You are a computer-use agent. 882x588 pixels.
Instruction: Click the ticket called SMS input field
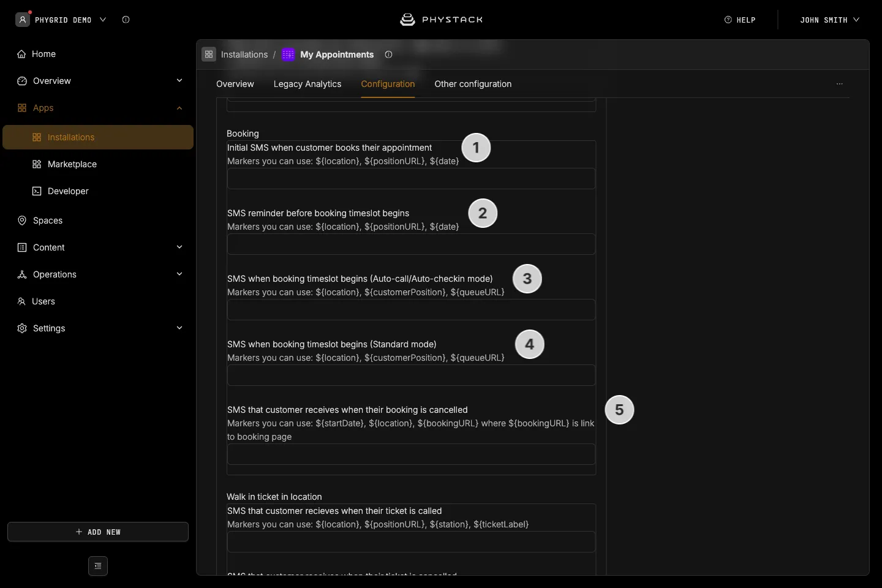click(x=411, y=542)
